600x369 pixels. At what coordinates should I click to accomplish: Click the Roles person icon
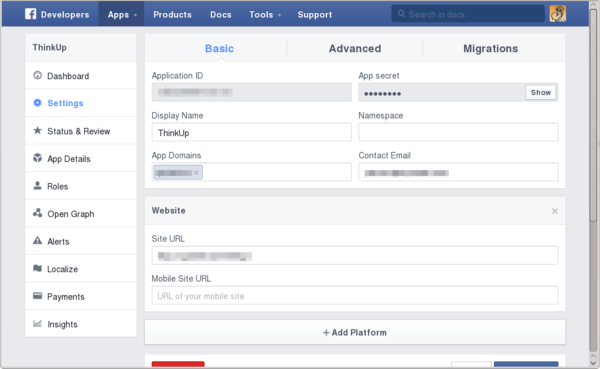click(38, 186)
